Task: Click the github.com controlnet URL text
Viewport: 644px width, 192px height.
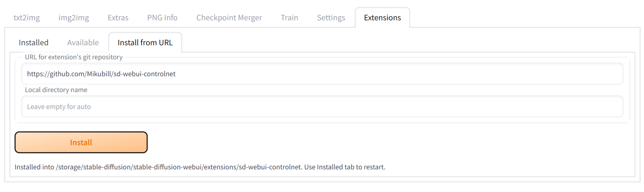Action: [x=101, y=74]
